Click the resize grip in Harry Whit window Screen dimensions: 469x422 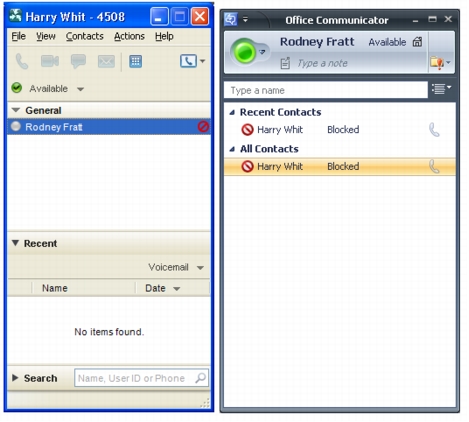point(205,403)
